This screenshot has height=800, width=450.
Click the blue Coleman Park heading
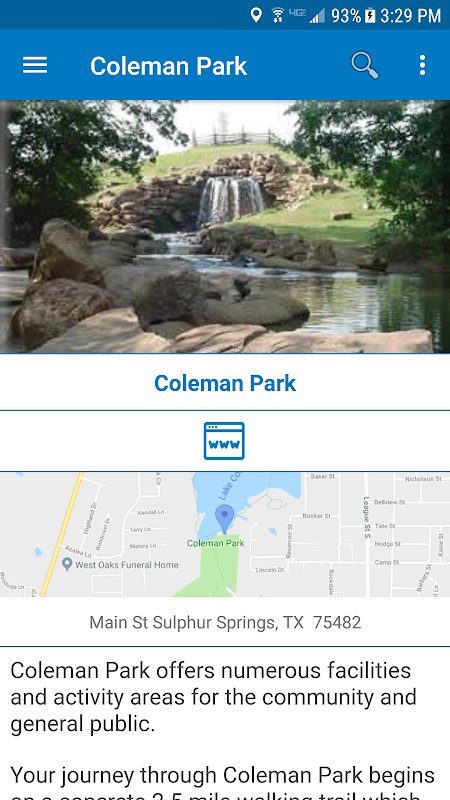pos(225,383)
